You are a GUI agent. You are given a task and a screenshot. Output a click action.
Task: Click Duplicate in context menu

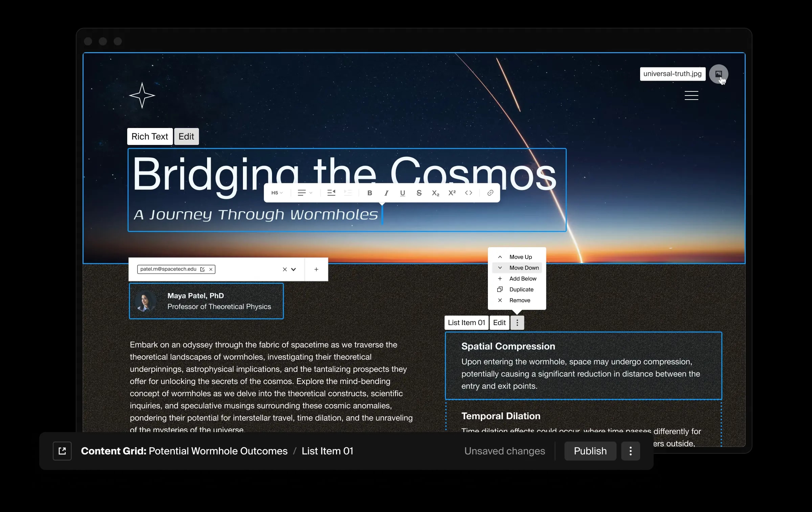point(521,289)
